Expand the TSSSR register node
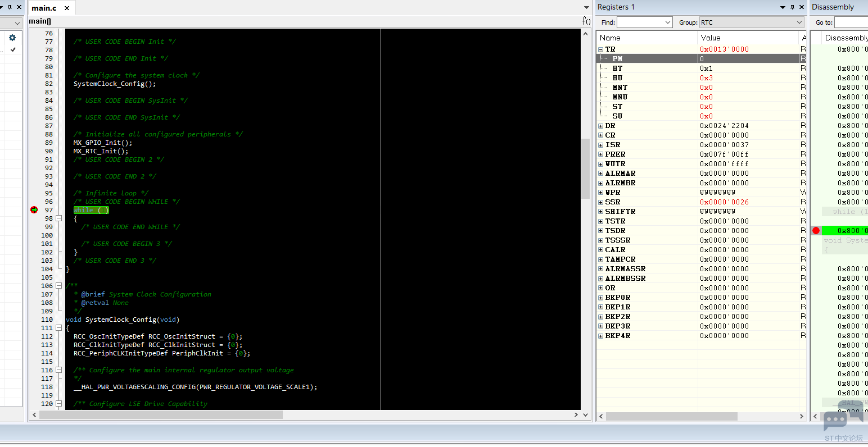 click(x=600, y=240)
